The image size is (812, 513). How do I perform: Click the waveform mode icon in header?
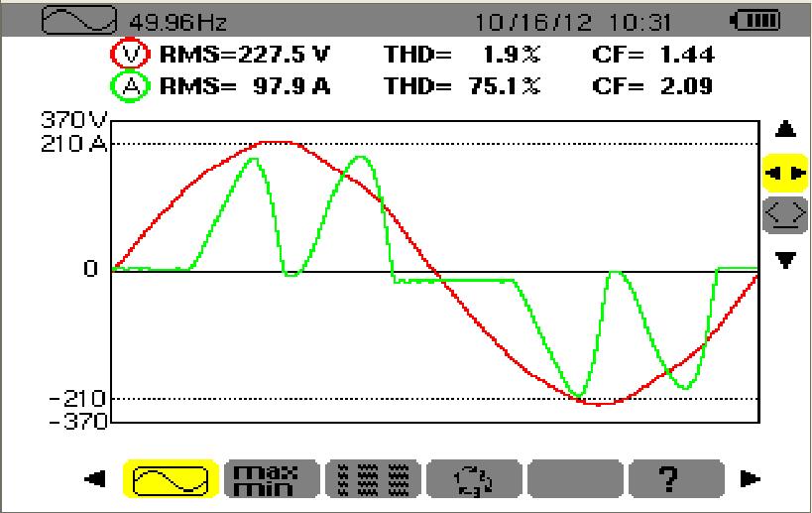[x=75, y=21]
